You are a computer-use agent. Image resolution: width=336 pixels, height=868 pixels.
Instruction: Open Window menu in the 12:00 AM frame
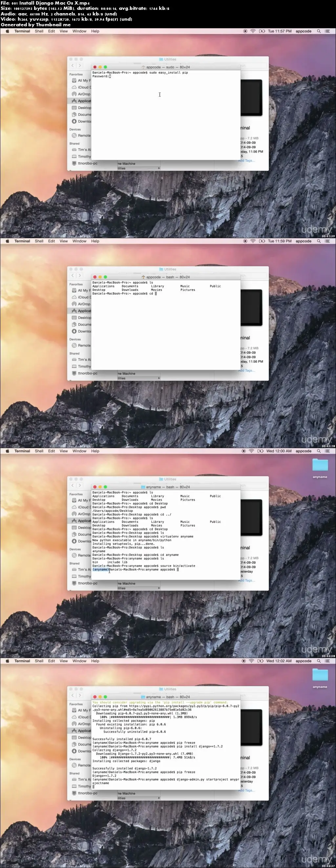pyautogui.click(x=79, y=451)
